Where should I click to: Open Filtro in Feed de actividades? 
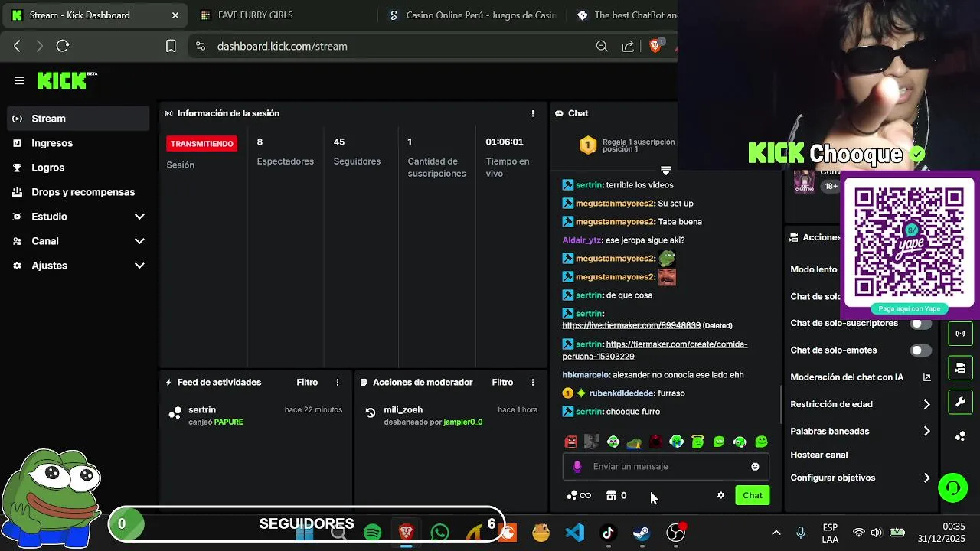pos(307,383)
